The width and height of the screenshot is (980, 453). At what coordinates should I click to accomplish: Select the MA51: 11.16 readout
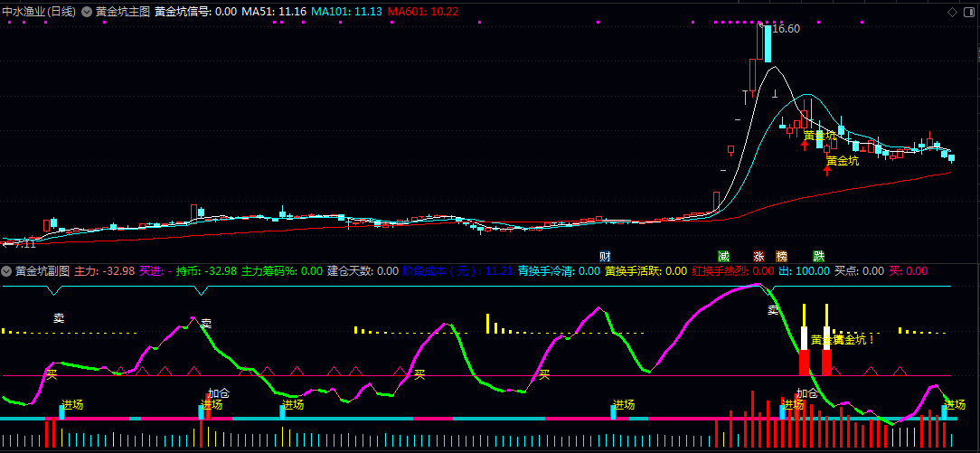[274, 11]
